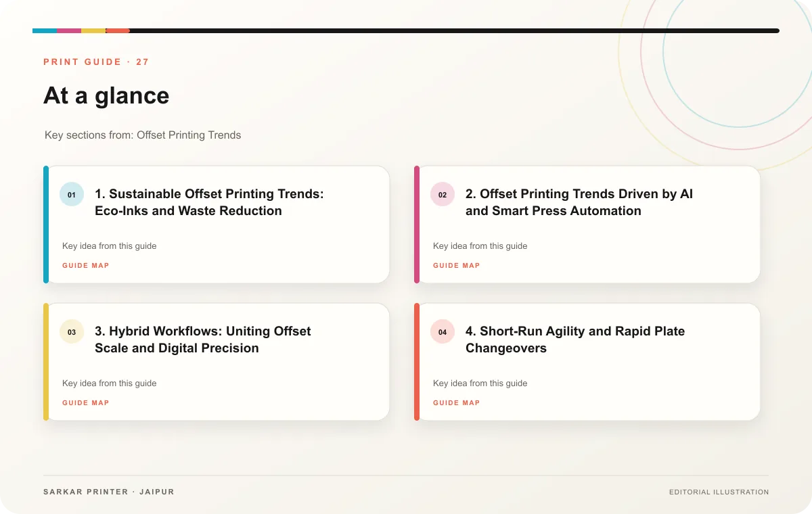Click the teal segment of the top bar
Image resolution: width=812 pixels, height=514 pixels.
[x=45, y=30]
